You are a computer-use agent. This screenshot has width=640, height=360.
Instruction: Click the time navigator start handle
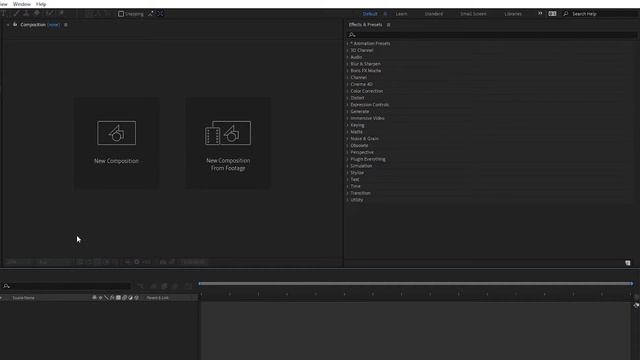pos(200,283)
